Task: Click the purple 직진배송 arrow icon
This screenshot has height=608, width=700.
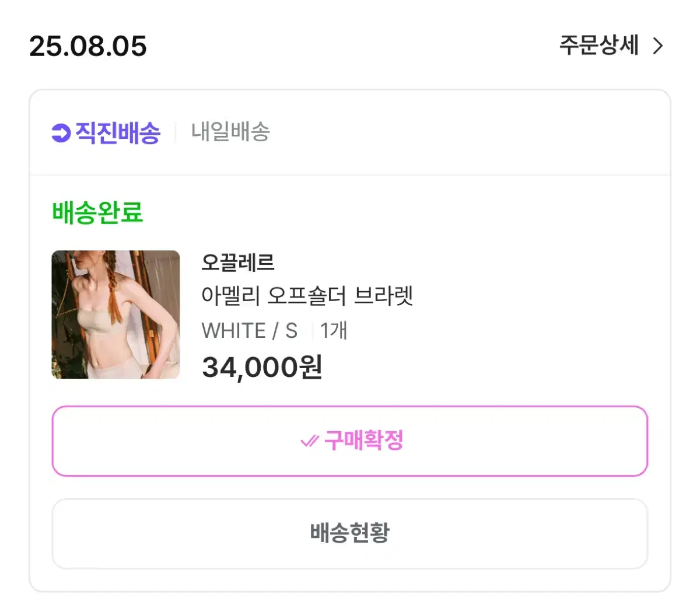Action: pyautogui.click(x=61, y=133)
